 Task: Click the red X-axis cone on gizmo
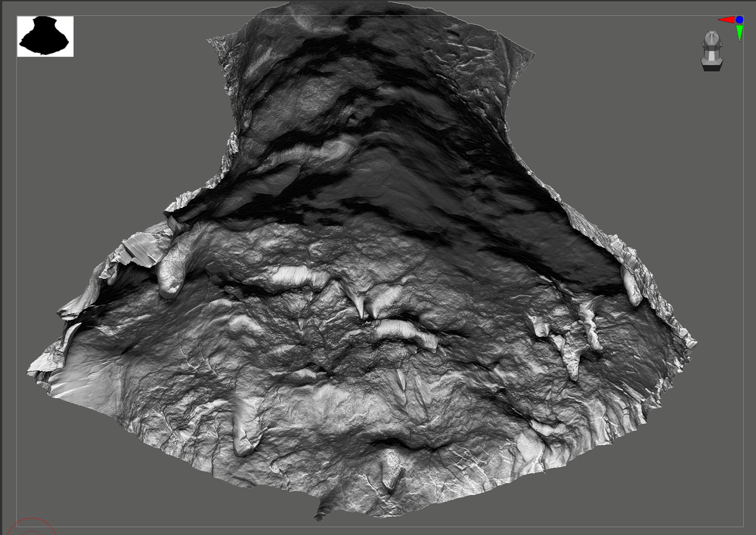(x=726, y=20)
